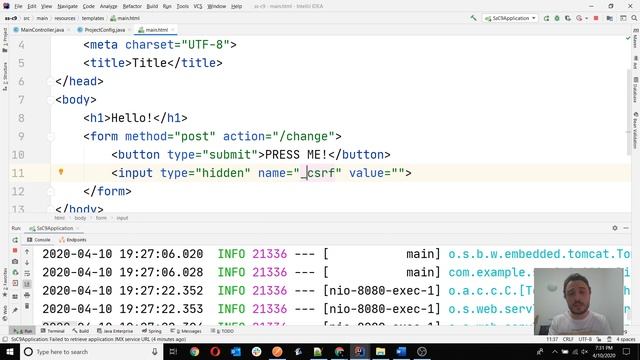The image size is (640, 360).
Task: Open the Navigate menu
Action: coord(67,6)
